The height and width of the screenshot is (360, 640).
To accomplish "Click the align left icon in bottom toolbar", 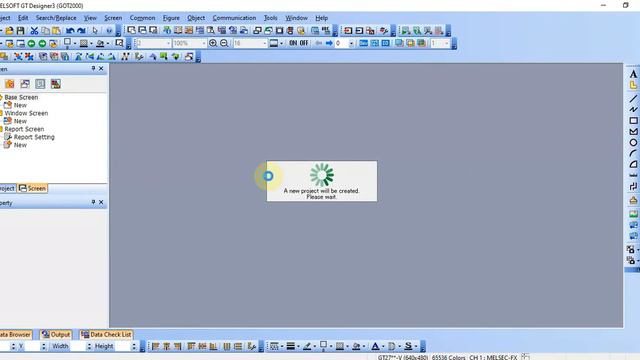I will point(155,347).
